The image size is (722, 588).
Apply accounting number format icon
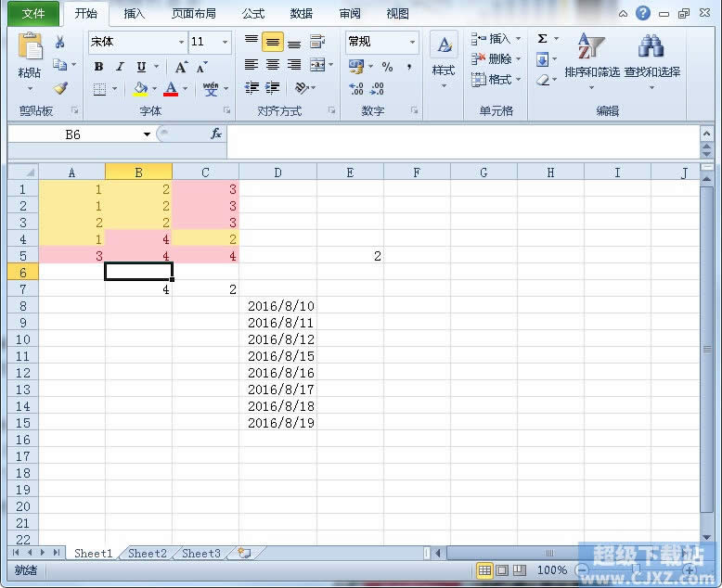356,67
